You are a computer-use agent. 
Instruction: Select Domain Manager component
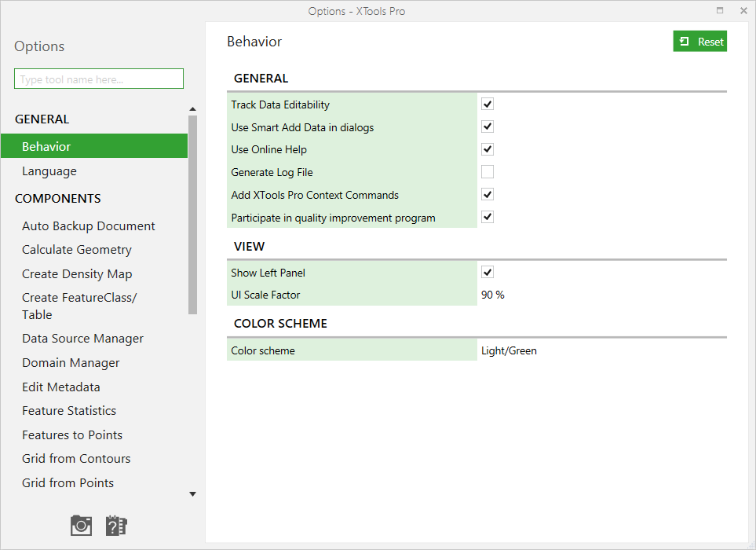[71, 363]
